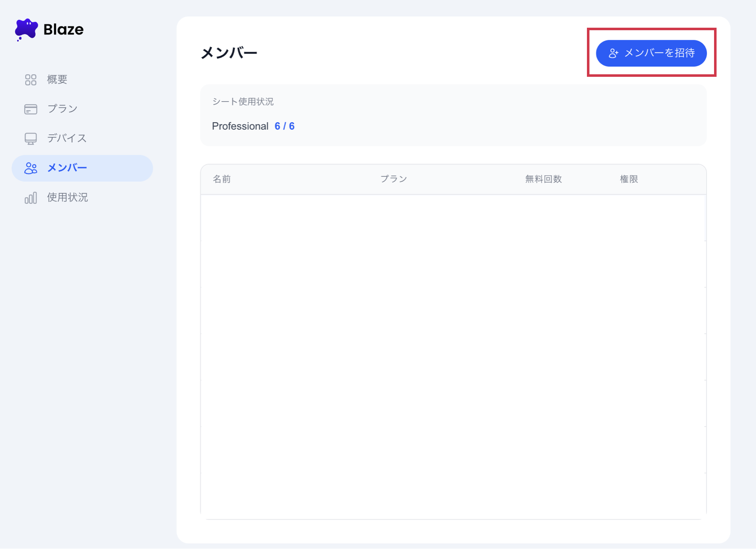Go to the プラン page label
The height and width of the screenshot is (549, 756).
click(x=62, y=109)
